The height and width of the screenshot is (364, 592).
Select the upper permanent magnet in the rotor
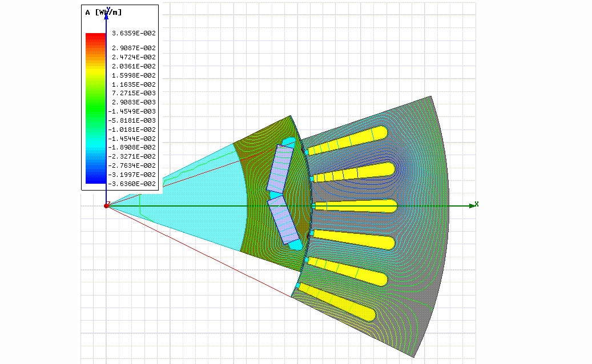[280, 169]
